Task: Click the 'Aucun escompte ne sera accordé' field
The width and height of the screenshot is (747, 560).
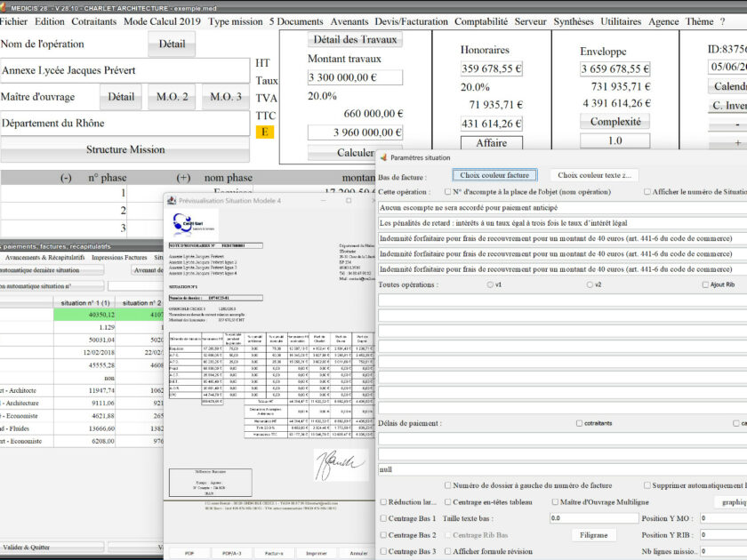Action: coord(562,208)
